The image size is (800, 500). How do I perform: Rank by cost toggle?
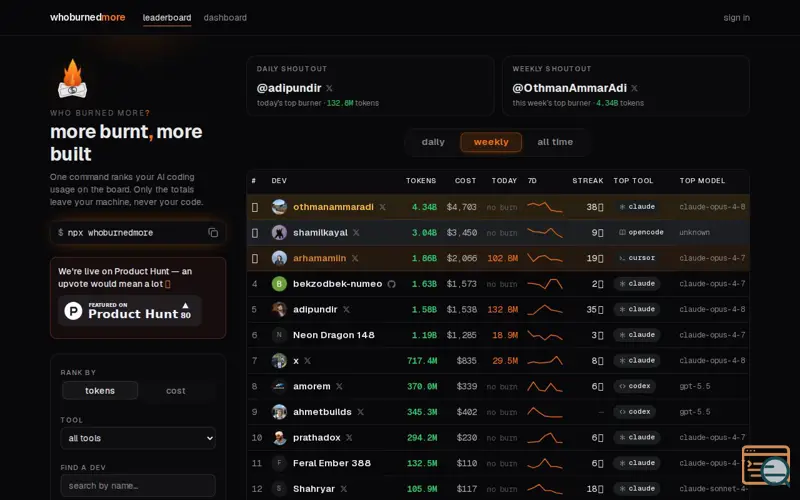pos(176,391)
